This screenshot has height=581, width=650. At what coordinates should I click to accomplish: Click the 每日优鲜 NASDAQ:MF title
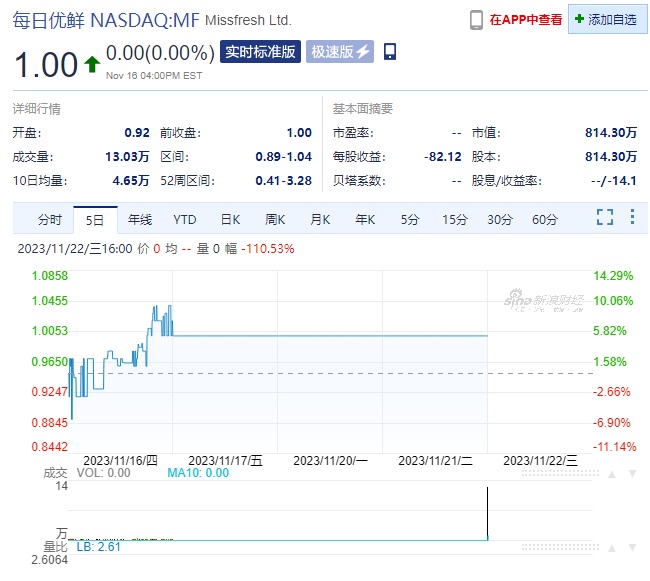(x=106, y=20)
